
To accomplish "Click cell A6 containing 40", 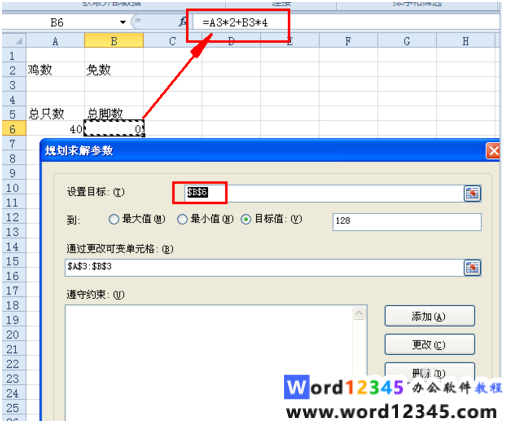I will pyautogui.click(x=55, y=129).
